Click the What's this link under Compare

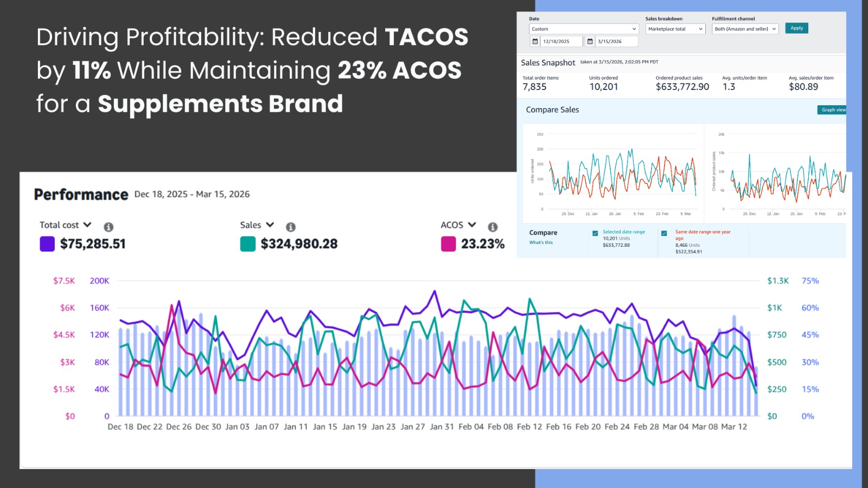[541, 243]
